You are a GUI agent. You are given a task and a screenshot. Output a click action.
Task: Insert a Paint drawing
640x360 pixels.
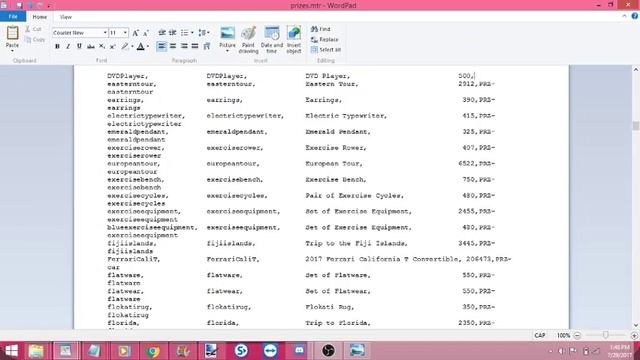coord(248,40)
